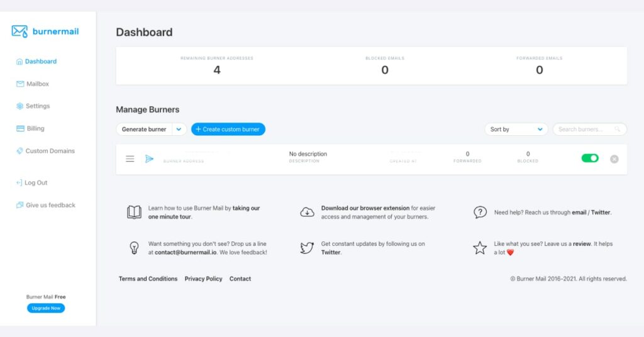Click the star review icon
This screenshot has width=644, height=337.
click(x=480, y=248)
